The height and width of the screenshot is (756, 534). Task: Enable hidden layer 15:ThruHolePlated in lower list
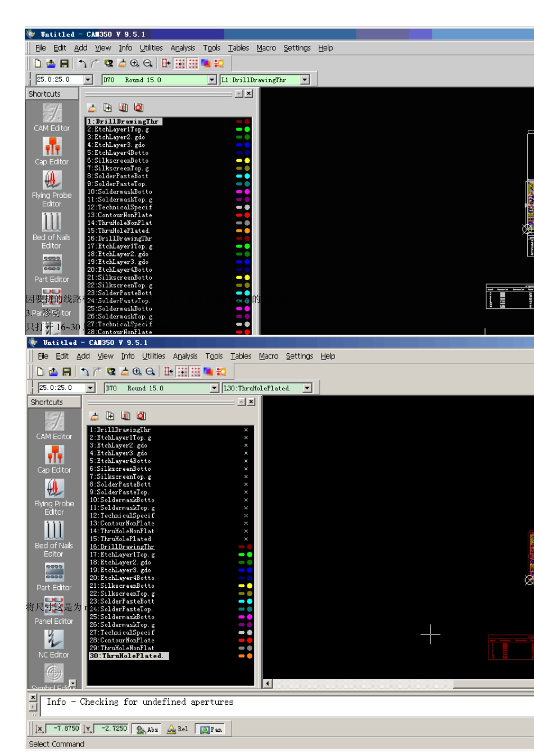point(246,539)
